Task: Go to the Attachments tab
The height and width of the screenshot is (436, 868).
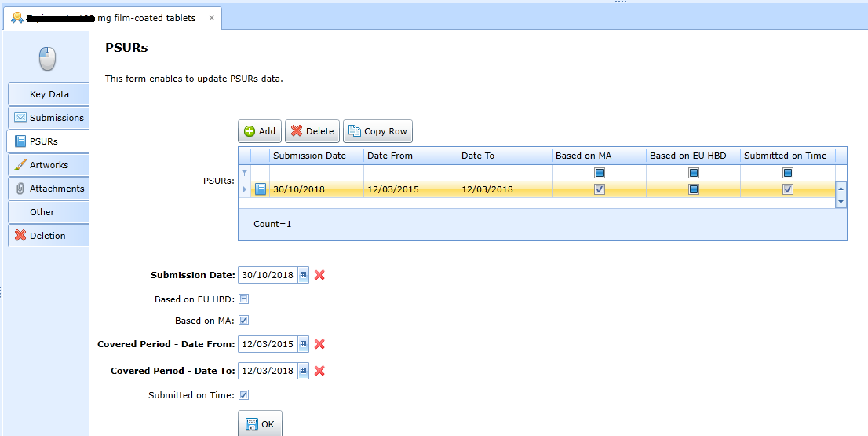Action: (49, 189)
